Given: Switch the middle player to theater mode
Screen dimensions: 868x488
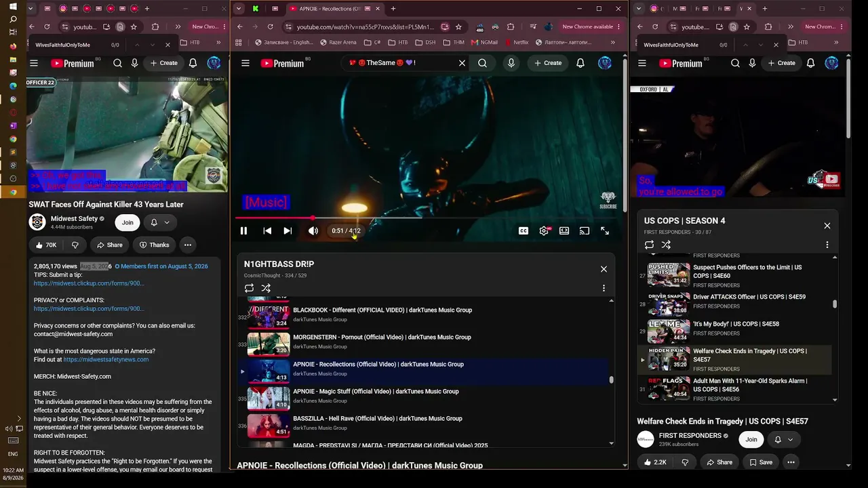Looking at the screenshot, I should (x=564, y=231).
